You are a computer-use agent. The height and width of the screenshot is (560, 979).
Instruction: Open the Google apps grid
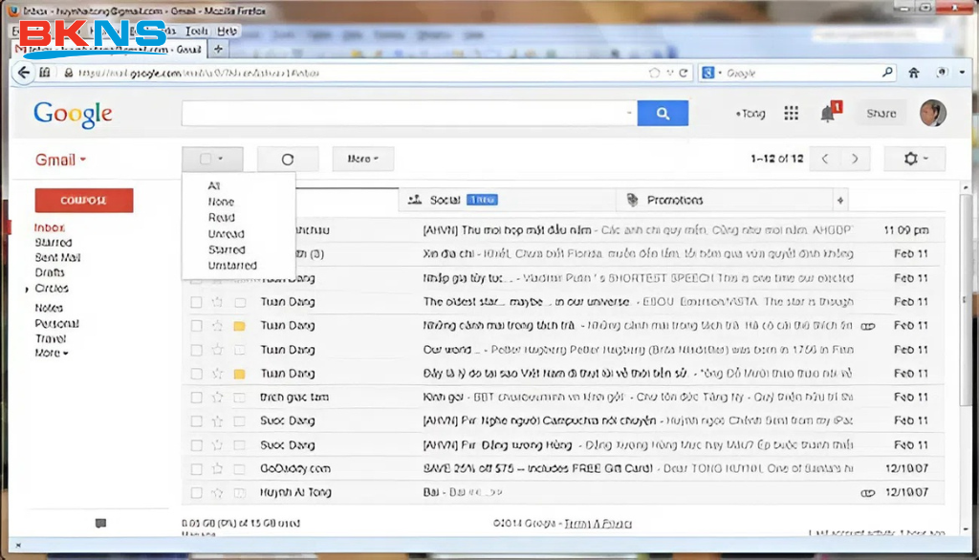pos(791,114)
